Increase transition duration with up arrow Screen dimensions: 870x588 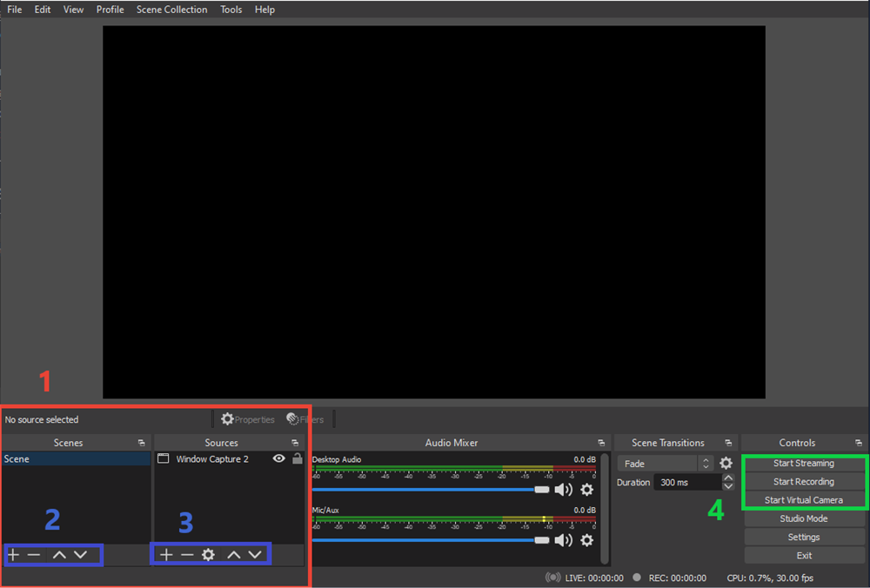pos(728,478)
